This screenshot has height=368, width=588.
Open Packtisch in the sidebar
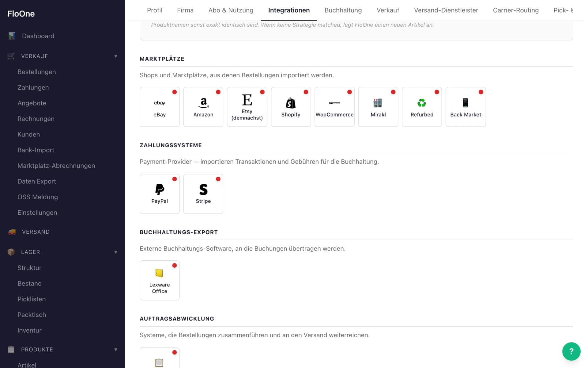point(32,315)
